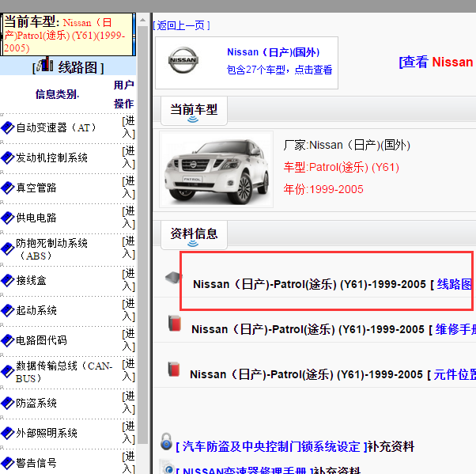The height and width of the screenshot is (474, 476).
Task: Click the 供电电路 category label
Action: click(x=36, y=218)
